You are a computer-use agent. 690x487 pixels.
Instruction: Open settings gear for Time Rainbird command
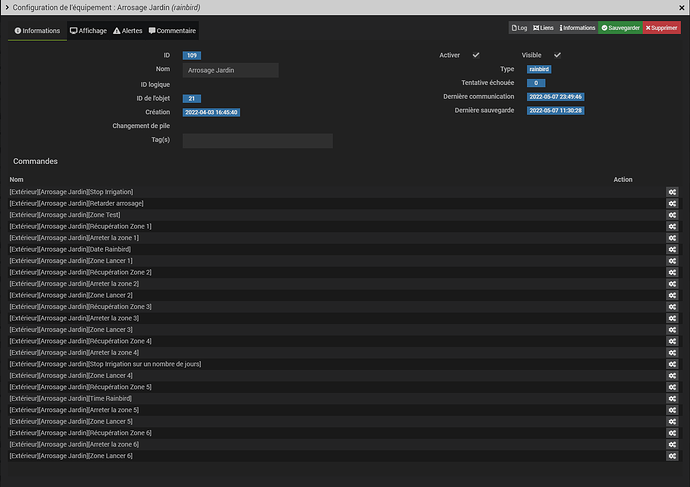tap(672, 399)
